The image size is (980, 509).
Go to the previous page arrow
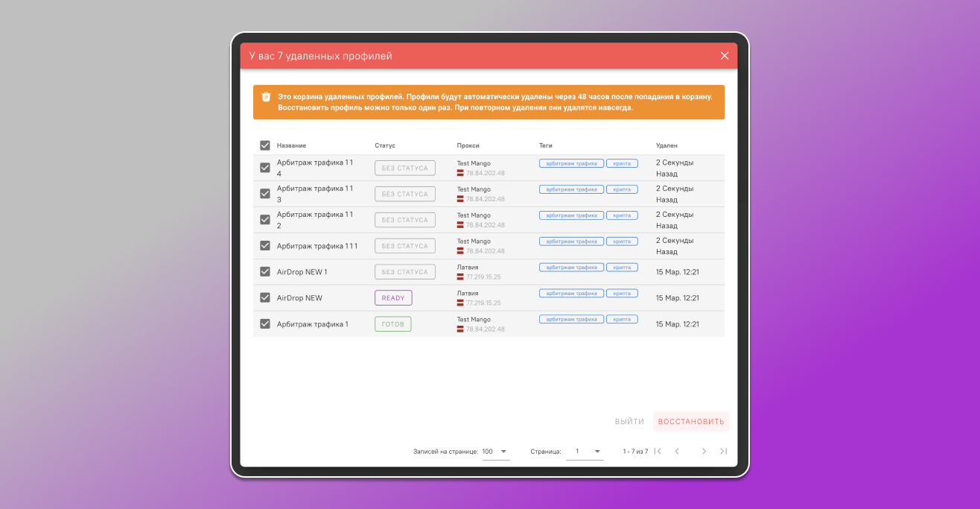[x=677, y=452]
